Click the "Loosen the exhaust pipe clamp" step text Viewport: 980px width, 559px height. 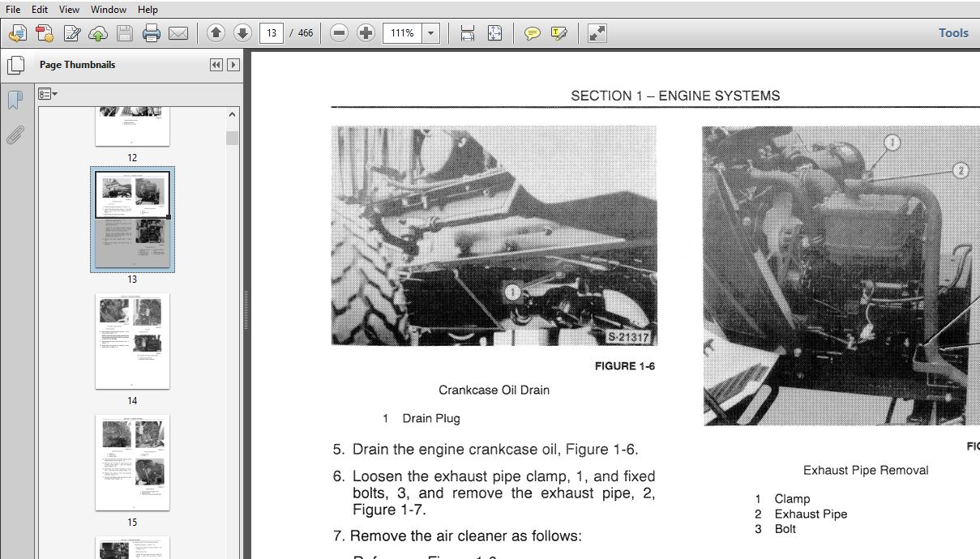pos(493,493)
